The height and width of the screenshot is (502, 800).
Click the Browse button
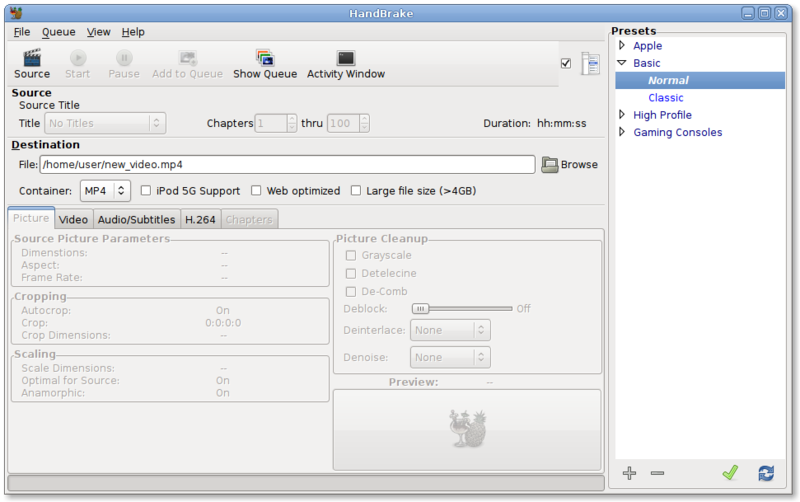[x=570, y=165]
